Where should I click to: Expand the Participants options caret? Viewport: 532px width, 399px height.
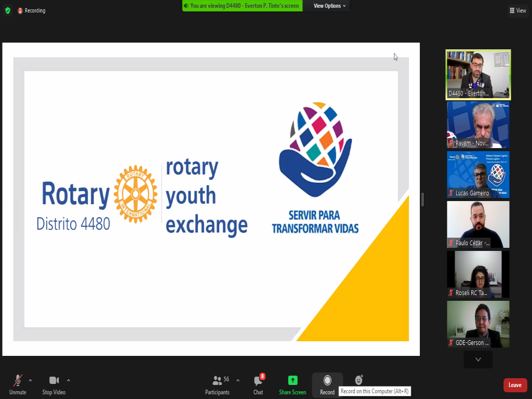[238, 380]
